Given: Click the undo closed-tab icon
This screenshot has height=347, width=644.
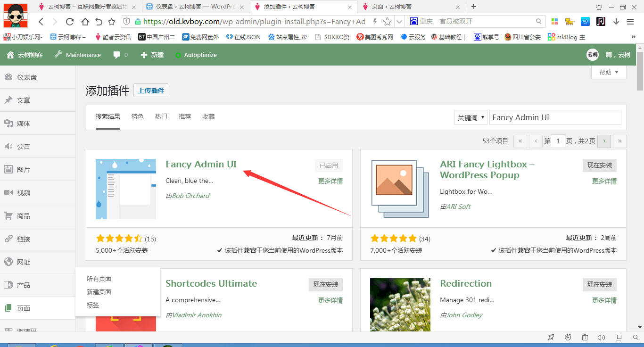Looking at the screenshot, I should tap(99, 22).
